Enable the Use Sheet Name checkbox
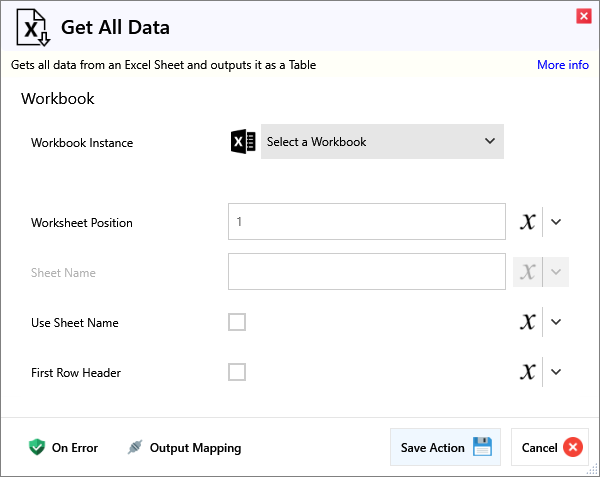The height and width of the screenshot is (477, 600). click(x=237, y=322)
